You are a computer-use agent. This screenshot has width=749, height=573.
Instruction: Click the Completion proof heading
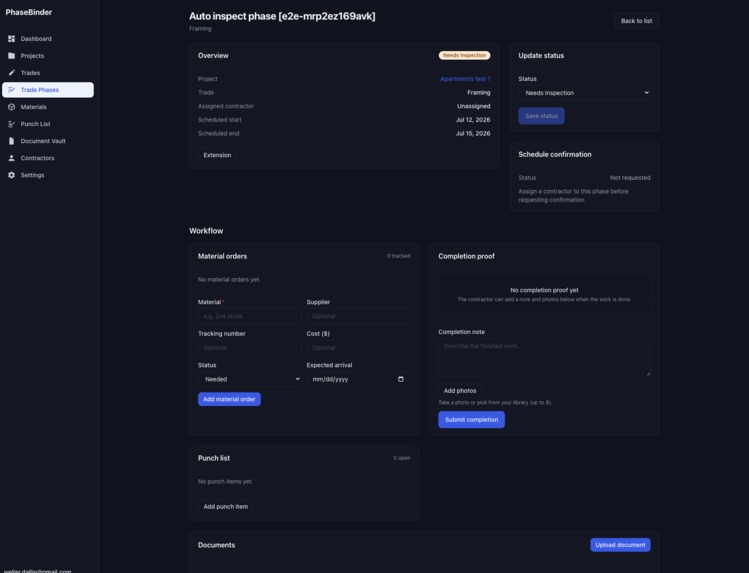[x=466, y=256]
